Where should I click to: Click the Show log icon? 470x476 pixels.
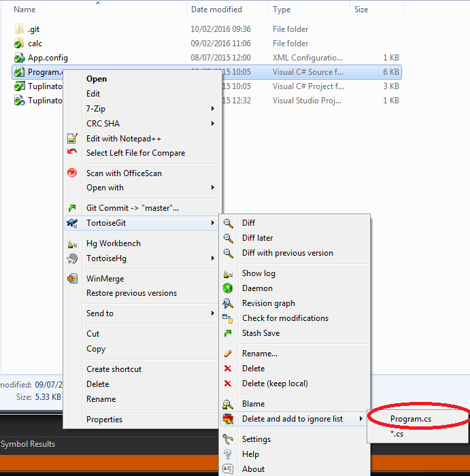228,273
